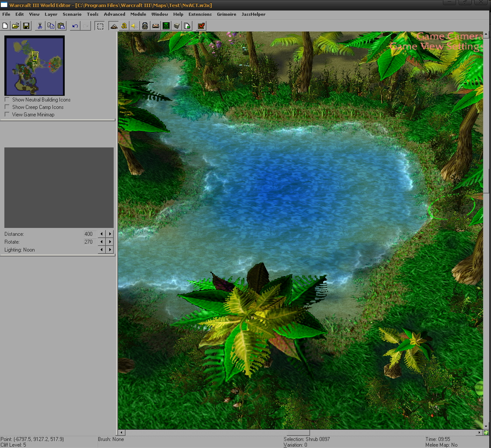
Task: Click the Rotate value 270 field
Action: 89,241
